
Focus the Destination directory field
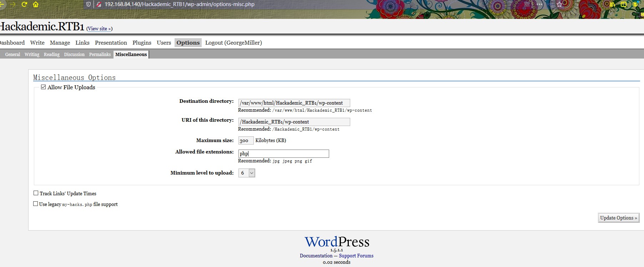(294, 103)
